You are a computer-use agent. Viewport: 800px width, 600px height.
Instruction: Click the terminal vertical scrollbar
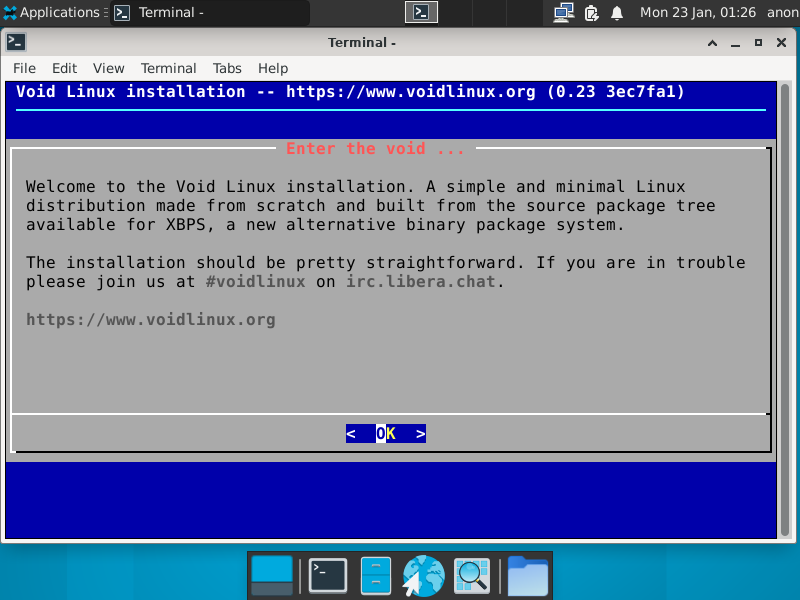(x=785, y=309)
